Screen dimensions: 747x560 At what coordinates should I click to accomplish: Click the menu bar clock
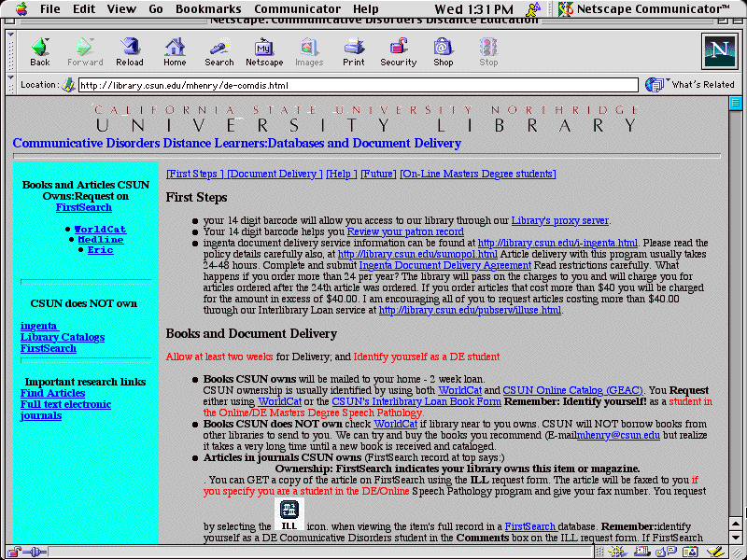click(474, 8)
